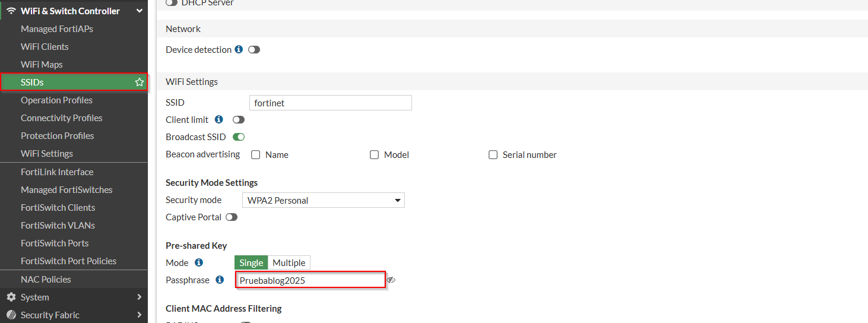
Task: Click the SSID name input field
Action: [x=330, y=103]
